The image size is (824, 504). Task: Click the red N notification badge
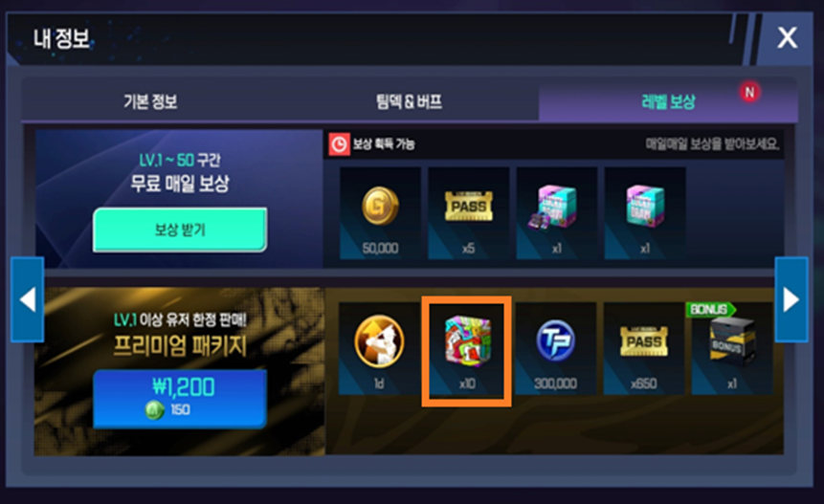click(750, 93)
